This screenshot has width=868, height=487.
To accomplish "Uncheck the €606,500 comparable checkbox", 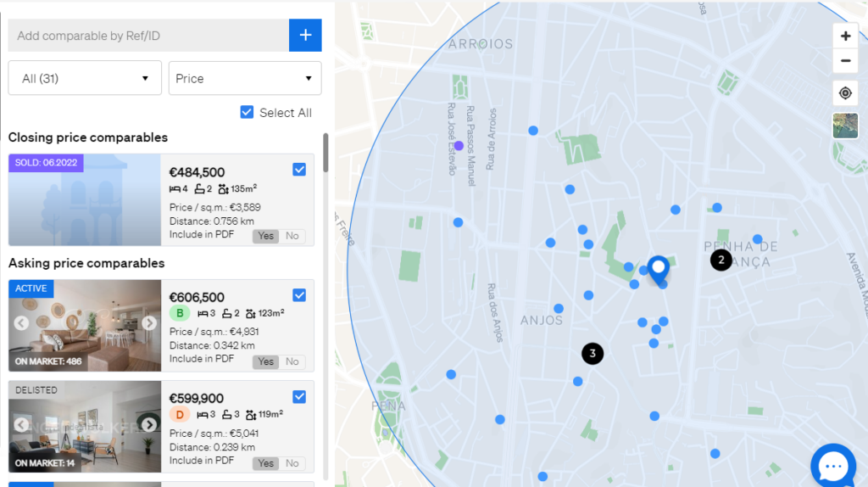I will click(x=299, y=295).
